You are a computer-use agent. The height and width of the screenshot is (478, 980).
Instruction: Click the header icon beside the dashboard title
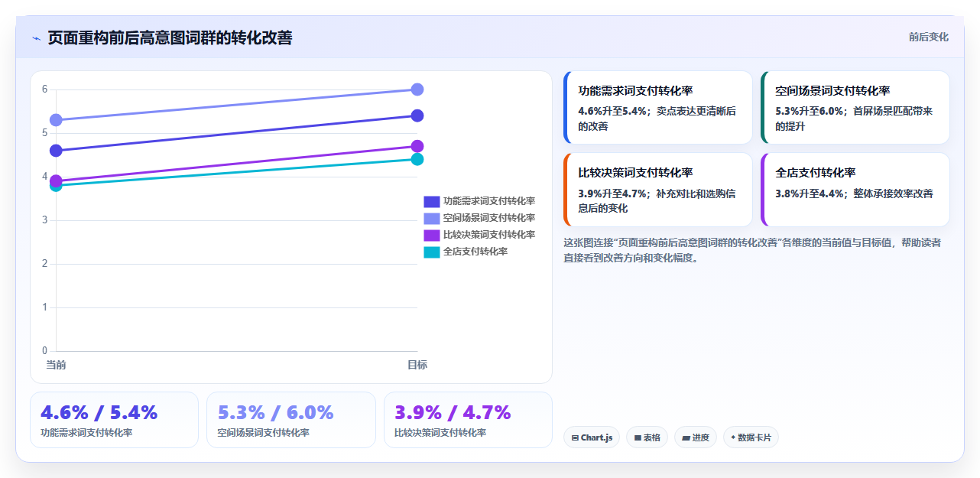pyautogui.click(x=36, y=38)
